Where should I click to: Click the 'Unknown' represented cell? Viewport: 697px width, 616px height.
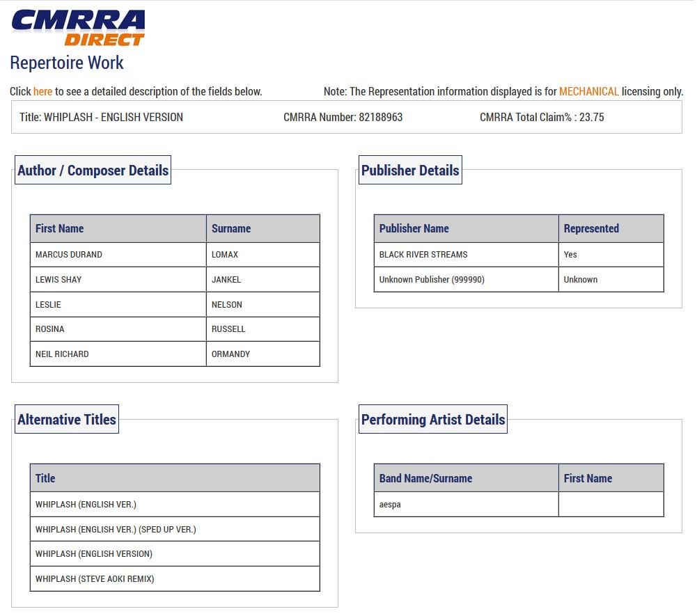pyautogui.click(x=611, y=280)
